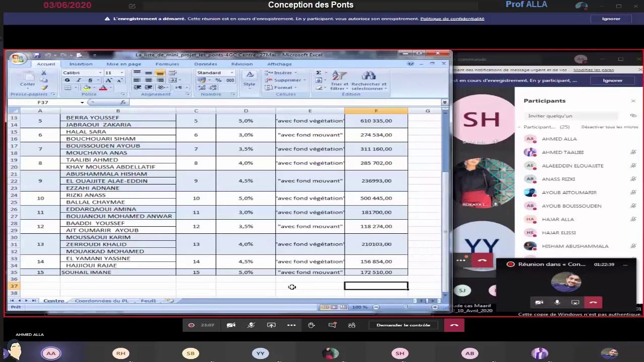Click the Trier et filtrer icon
Viewport: 644px width, 362px height.
[340, 80]
